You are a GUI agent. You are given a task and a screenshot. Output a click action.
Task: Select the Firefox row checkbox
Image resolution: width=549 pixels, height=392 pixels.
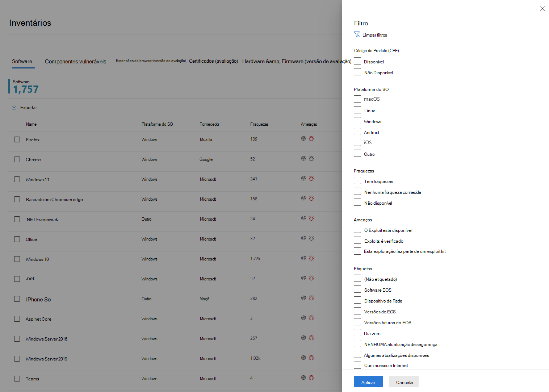coord(17,139)
